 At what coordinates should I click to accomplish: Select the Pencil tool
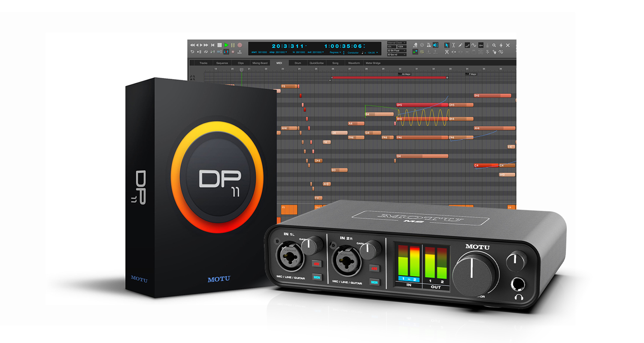[x=460, y=45]
